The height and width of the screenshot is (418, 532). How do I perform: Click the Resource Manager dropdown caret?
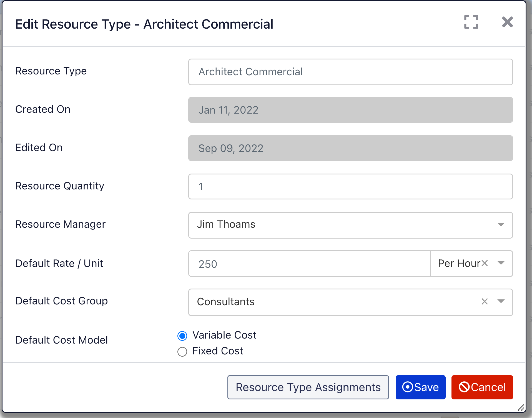(x=501, y=225)
